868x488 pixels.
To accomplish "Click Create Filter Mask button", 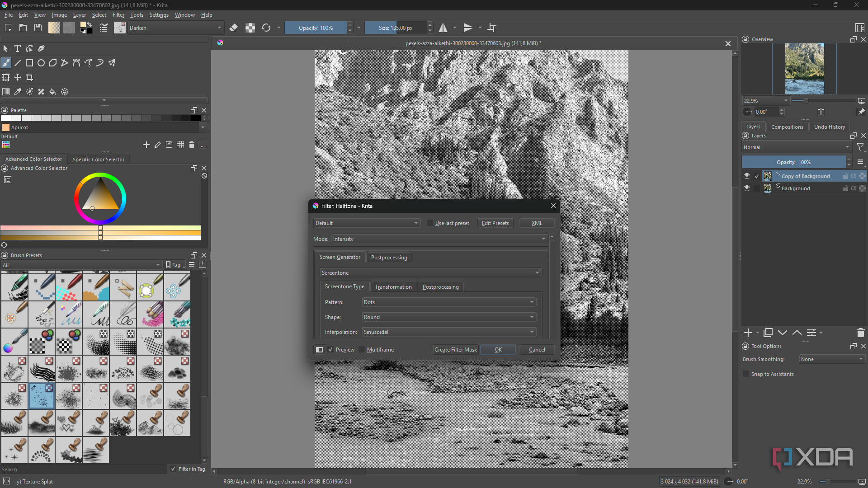I will (x=455, y=350).
